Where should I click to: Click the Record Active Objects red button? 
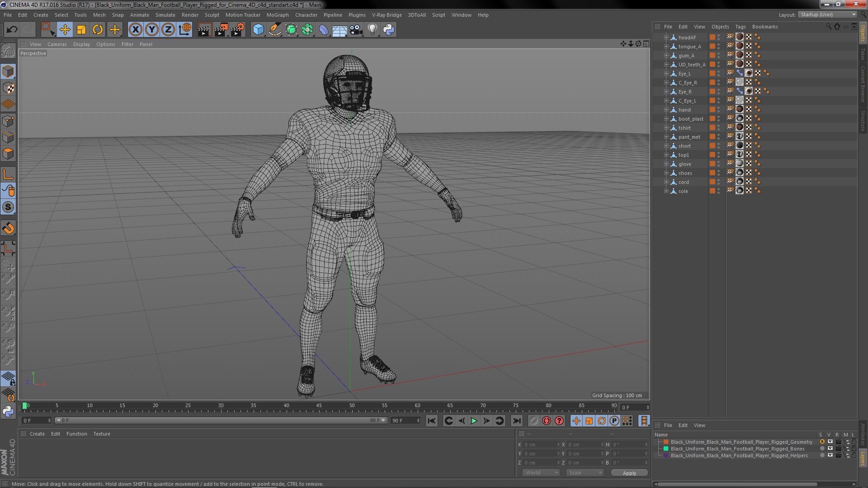(x=547, y=421)
